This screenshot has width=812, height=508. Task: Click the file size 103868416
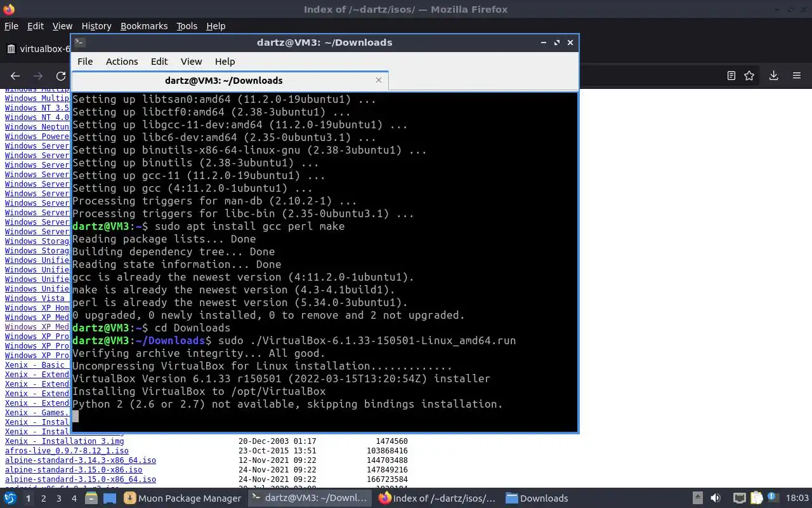(x=387, y=451)
